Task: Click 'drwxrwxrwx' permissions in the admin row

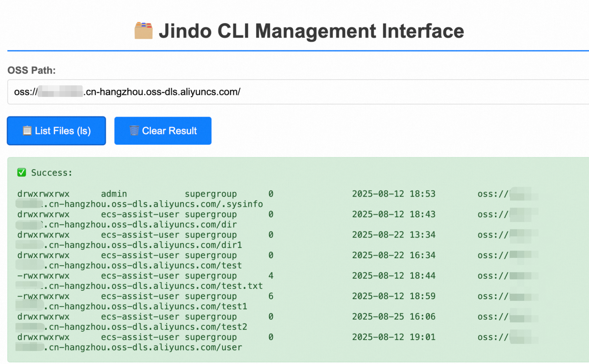Action: point(43,194)
